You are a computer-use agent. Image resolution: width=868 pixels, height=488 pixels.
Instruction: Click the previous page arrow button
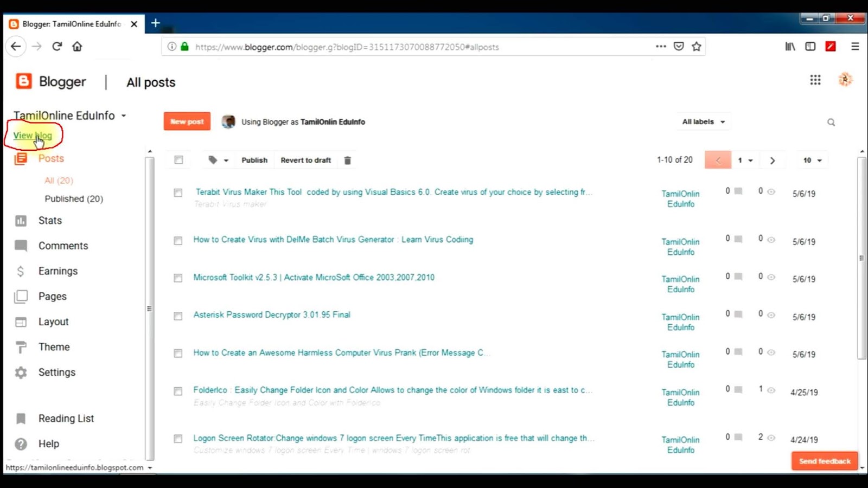718,160
